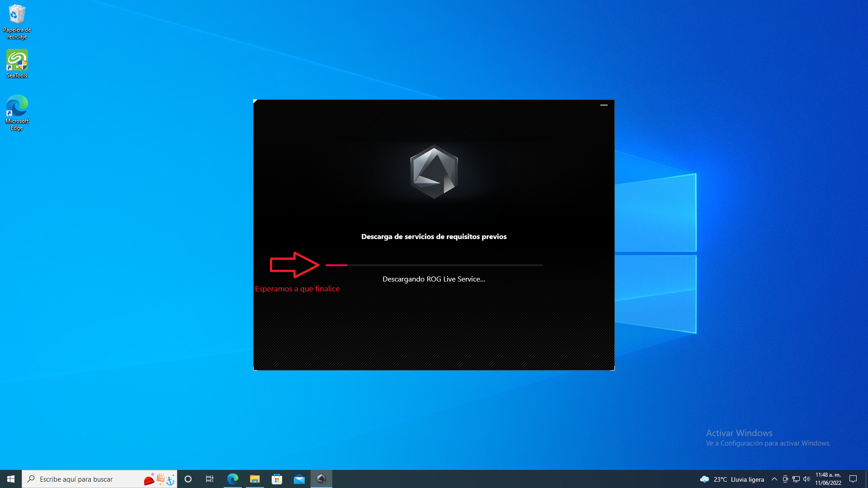Open Task View in the taskbar
Screen dimensions: 868x488
[x=210, y=479]
